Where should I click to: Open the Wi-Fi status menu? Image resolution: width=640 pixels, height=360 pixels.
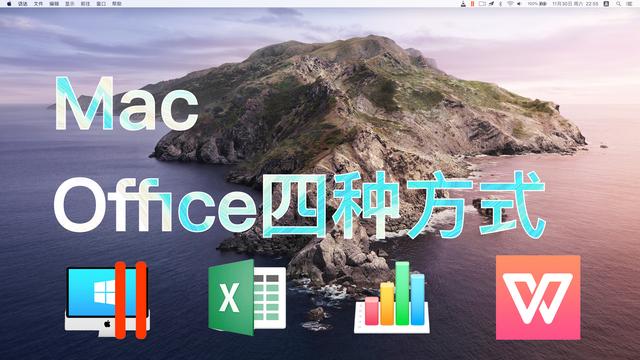click(510, 4)
